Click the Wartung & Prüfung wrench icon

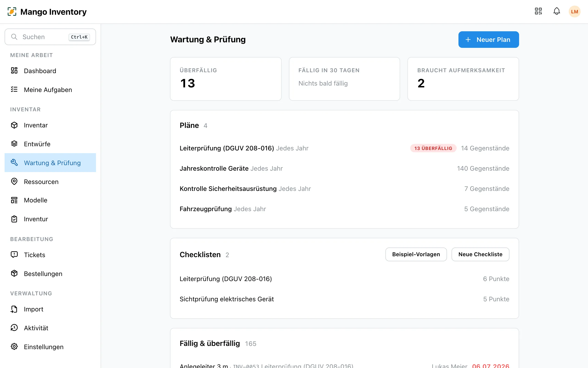point(14,162)
